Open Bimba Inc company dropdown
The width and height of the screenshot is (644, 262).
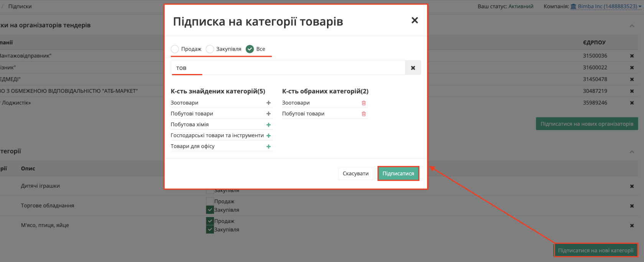pos(606,7)
